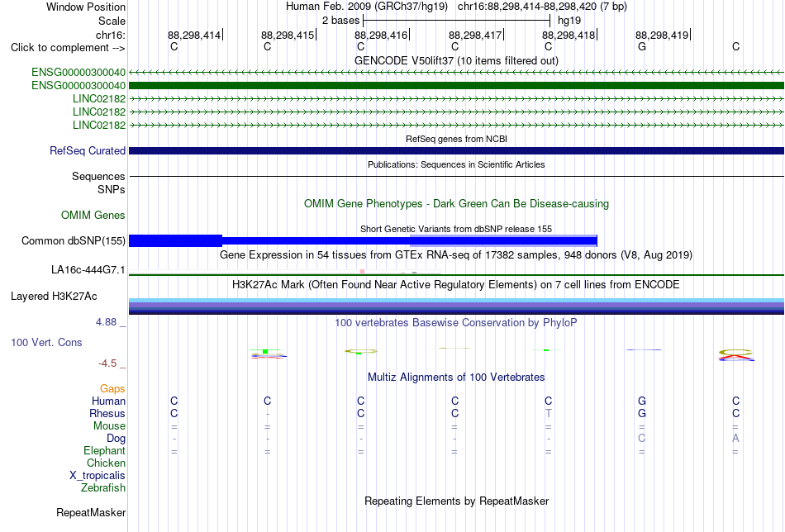
Task: Click Multiz Alignments of 100 Vertebrates title
Action: [x=456, y=377]
